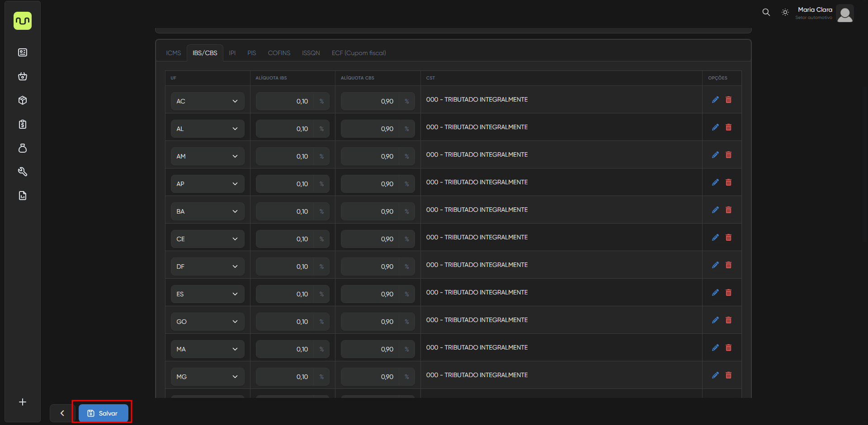
Task: Toggle the light/dark theme sun icon
Action: coord(785,13)
